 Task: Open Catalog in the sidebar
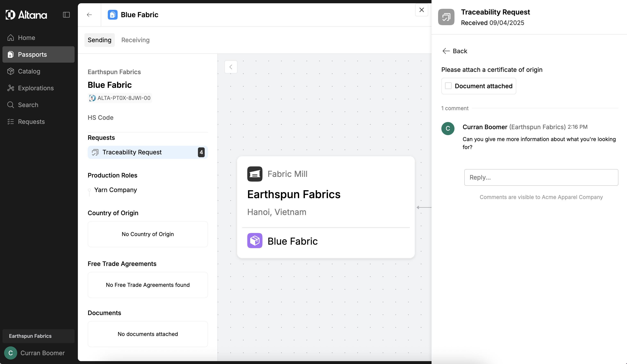pyautogui.click(x=29, y=71)
